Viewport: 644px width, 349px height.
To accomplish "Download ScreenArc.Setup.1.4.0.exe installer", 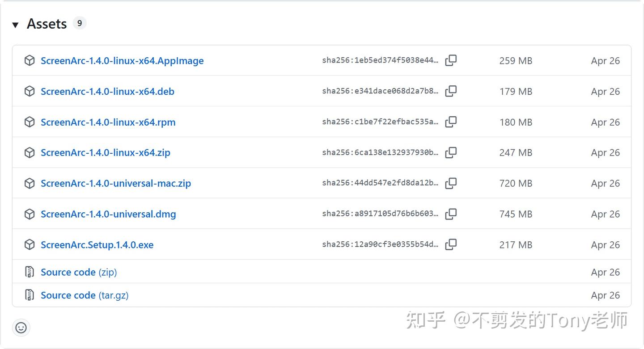I will tap(97, 245).
